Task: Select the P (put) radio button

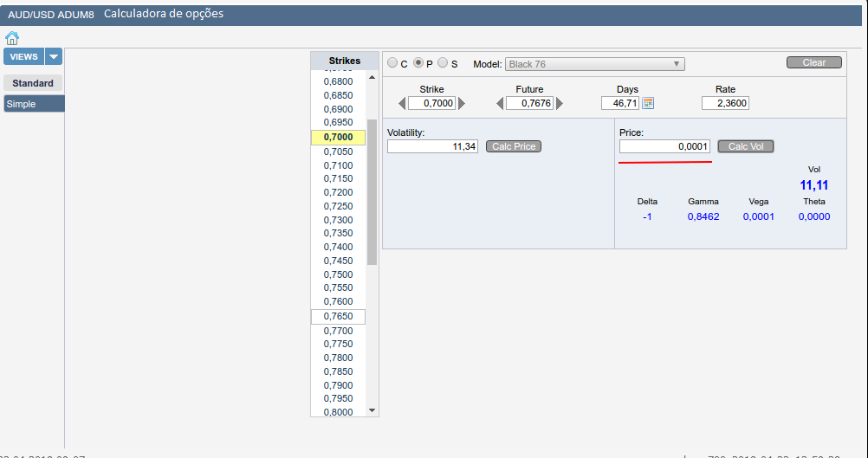Action: [418, 63]
